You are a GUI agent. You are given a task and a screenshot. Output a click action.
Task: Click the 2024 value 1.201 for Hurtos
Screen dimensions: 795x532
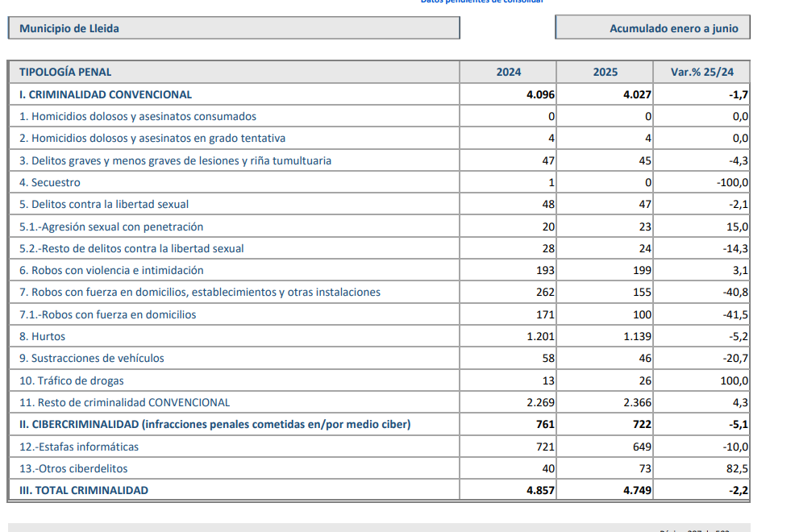tap(540, 336)
